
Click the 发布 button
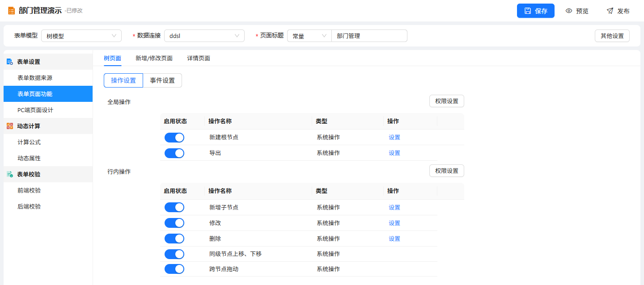coord(618,11)
